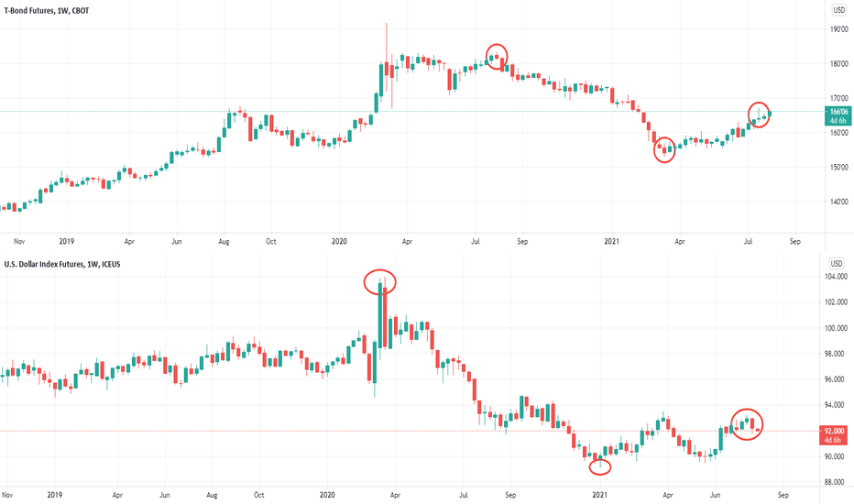
Task: Select the red circle at T-Bond's July 2021 candles
Action: click(x=759, y=115)
